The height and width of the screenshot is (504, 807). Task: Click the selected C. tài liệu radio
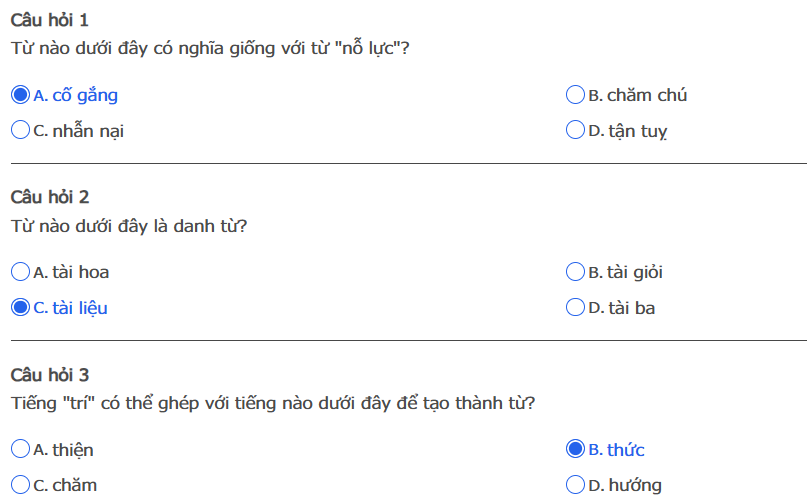click(x=20, y=308)
